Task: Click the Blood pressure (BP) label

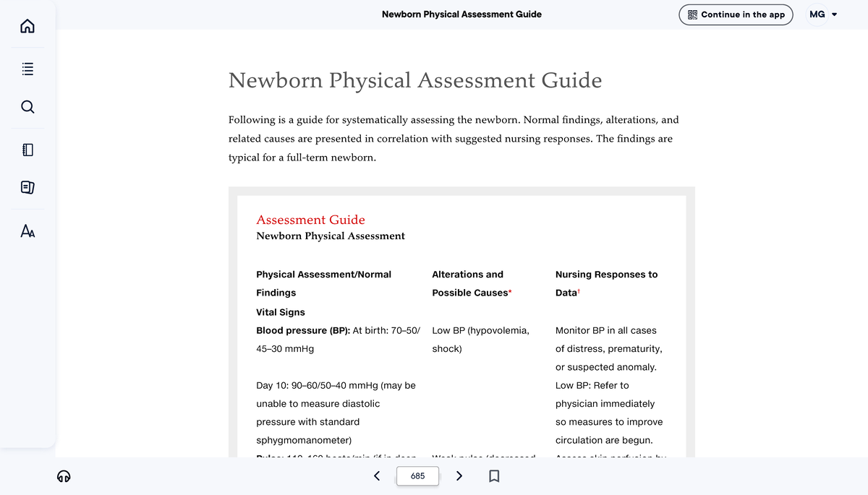Action: coord(303,330)
